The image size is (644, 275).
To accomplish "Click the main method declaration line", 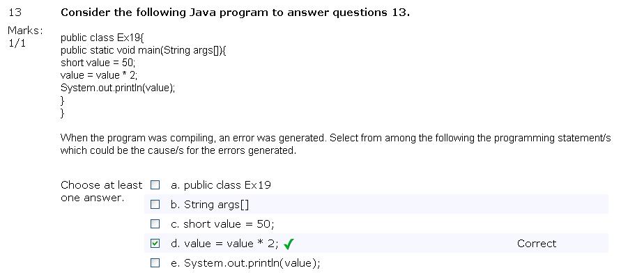I will point(144,51).
